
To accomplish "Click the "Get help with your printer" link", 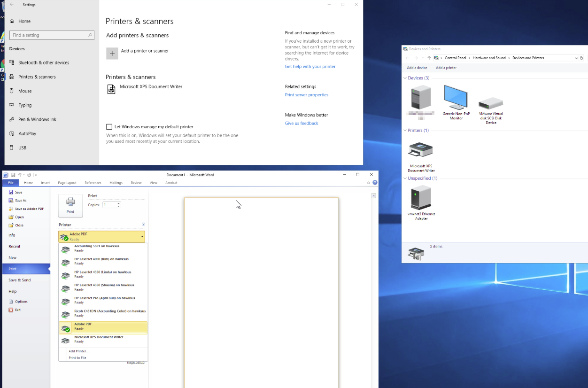I will [310, 66].
